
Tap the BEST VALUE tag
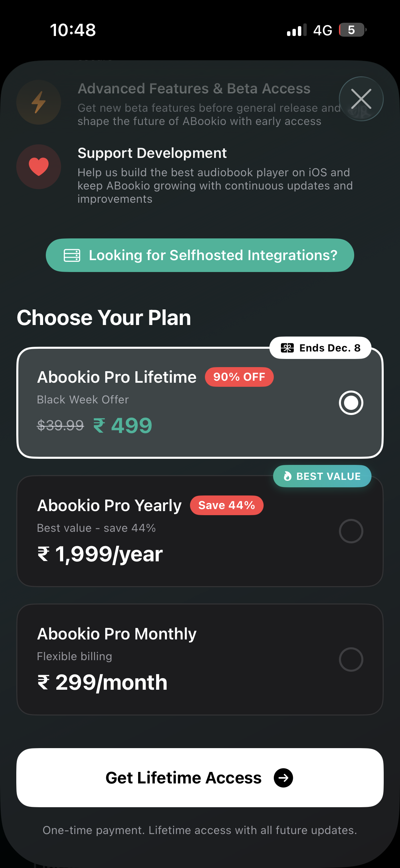click(x=328, y=476)
